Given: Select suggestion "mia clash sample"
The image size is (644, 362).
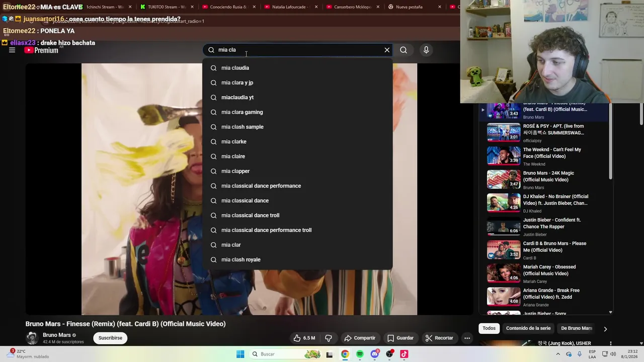Looking at the screenshot, I should point(297,127).
